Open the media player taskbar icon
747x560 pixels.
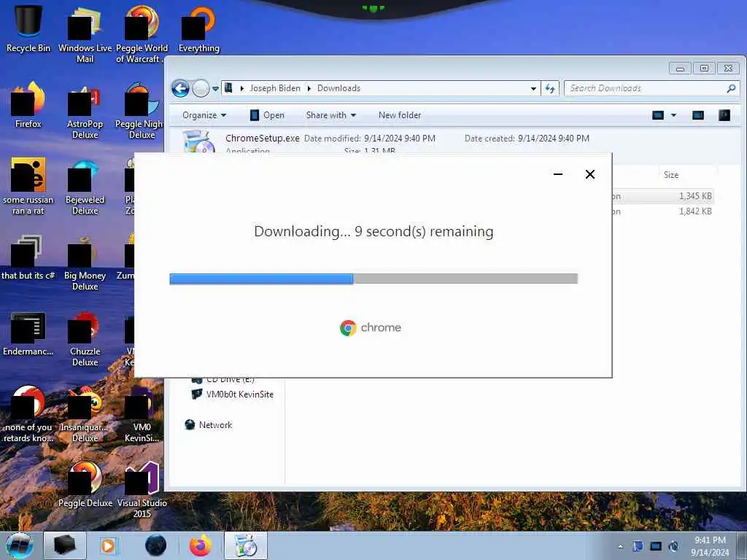tap(109, 545)
